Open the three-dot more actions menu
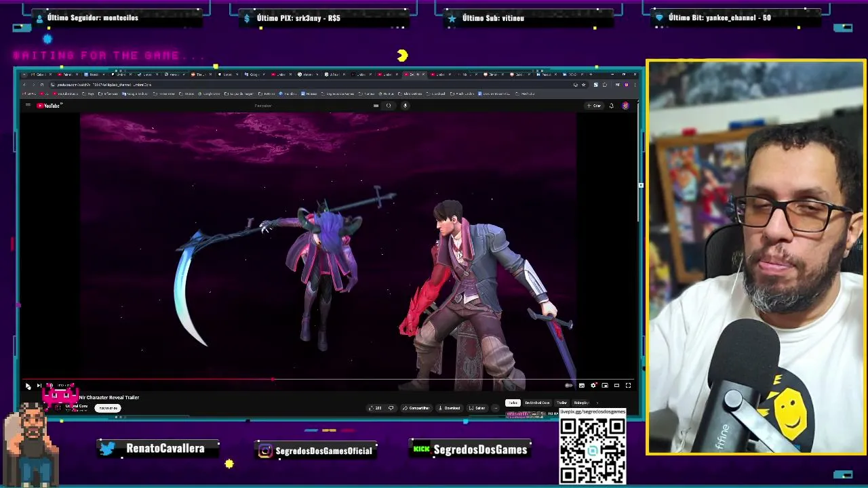 coord(496,408)
